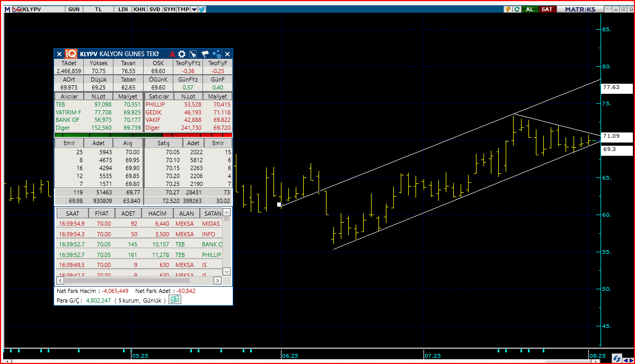The image size is (635, 364).
Task: Click the 69.3 price label on axis
Action: click(x=616, y=150)
